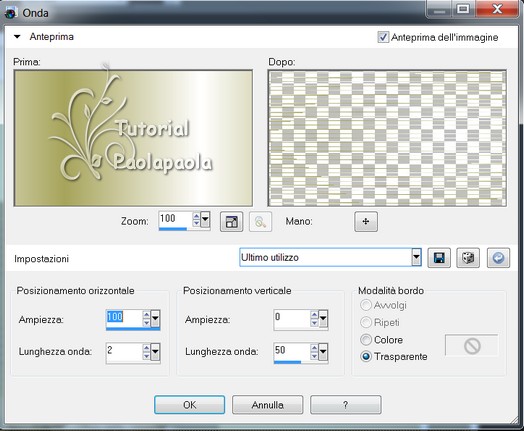The width and height of the screenshot is (524, 431).
Task: Increase horizontal Ampiezza with up arrow
Action: pyautogui.click(x=146, y=314)
